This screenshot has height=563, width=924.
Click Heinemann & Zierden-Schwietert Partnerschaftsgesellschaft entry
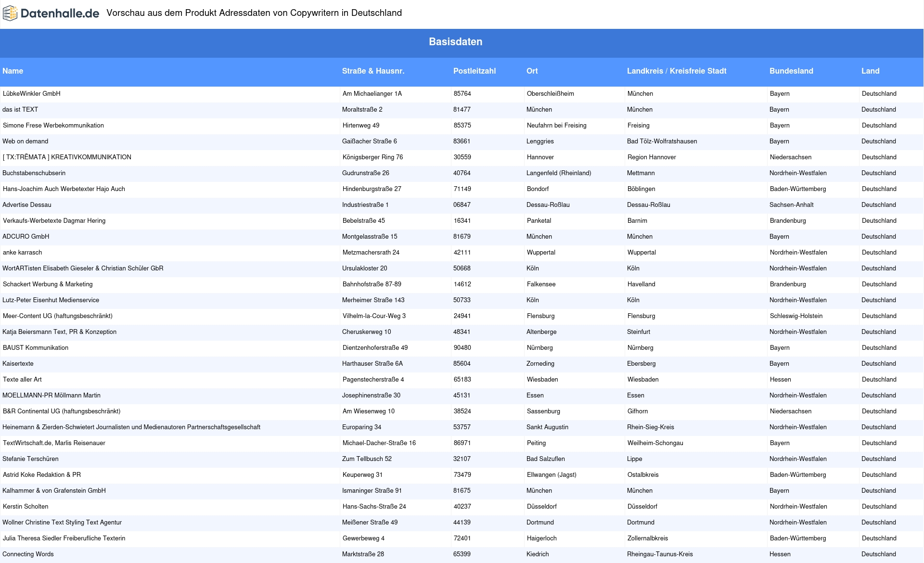pos(131,427)
